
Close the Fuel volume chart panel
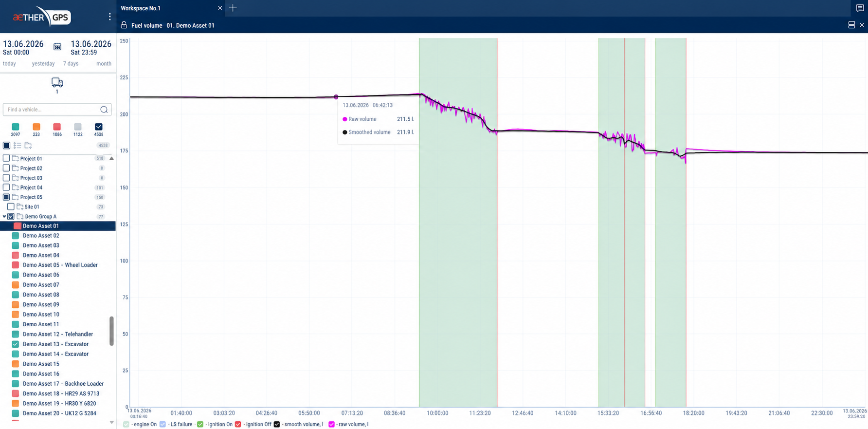862,25
